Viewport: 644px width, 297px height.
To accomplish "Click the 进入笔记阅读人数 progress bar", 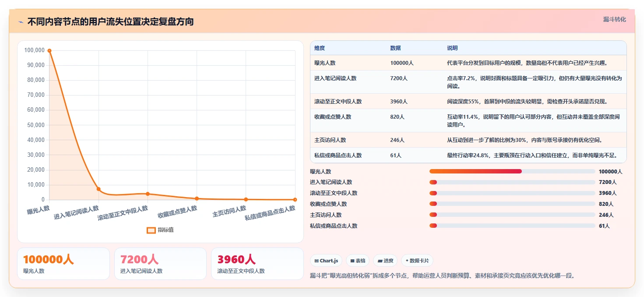I will [x=512, y=182].
